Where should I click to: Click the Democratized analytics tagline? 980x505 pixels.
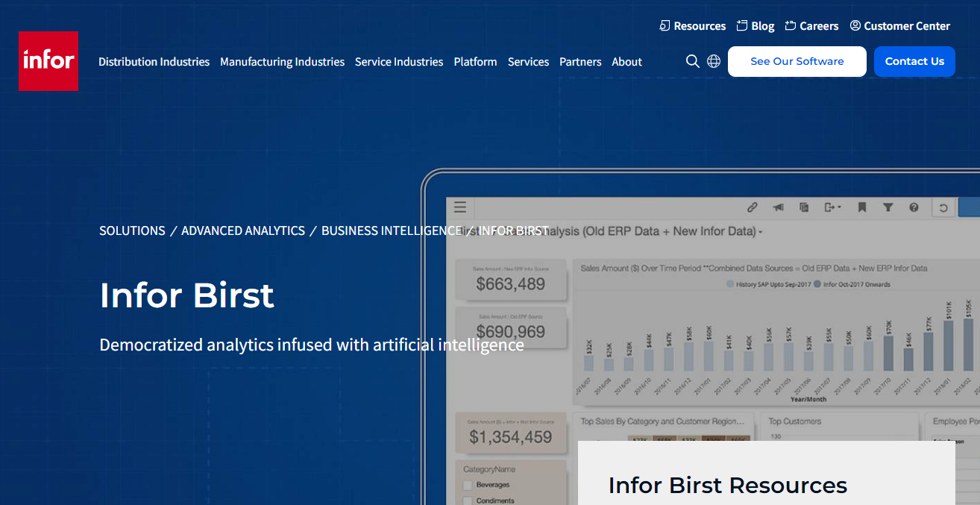tap(312, 345)
